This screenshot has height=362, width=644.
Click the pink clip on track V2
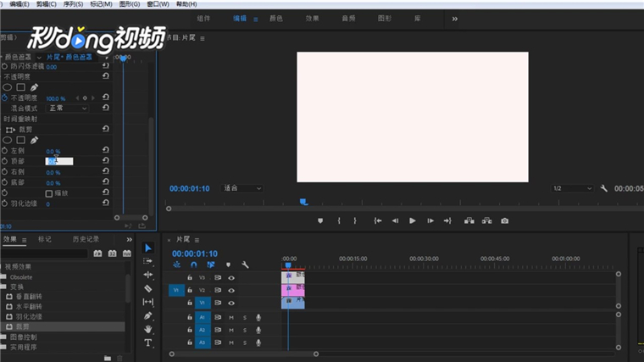293,290
